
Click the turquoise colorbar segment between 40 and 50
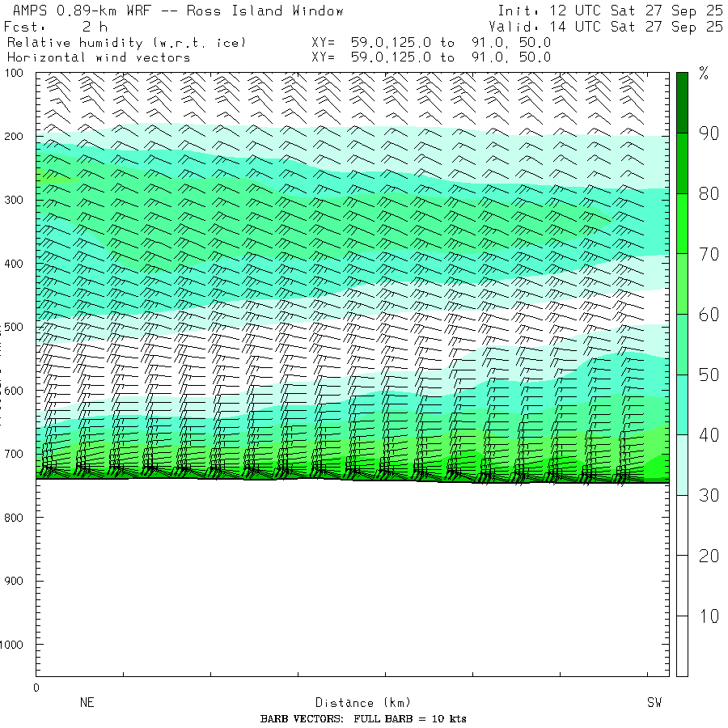[x=682, y=405]
